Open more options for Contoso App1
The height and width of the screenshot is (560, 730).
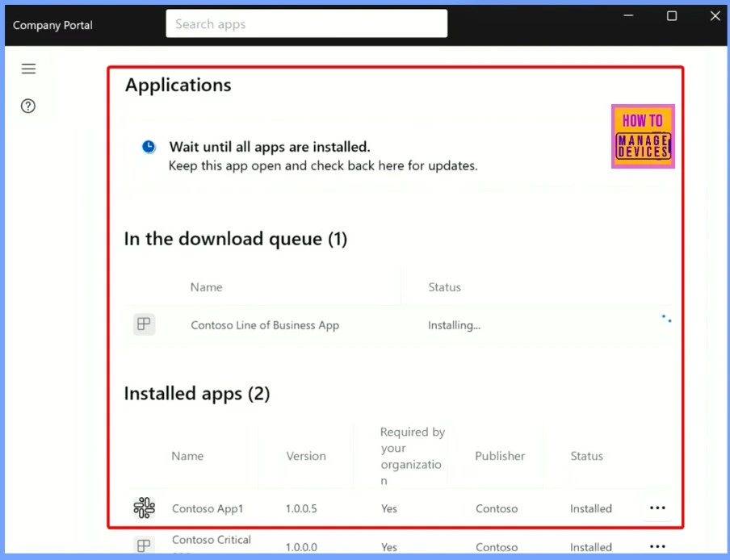tap(657, 508)
